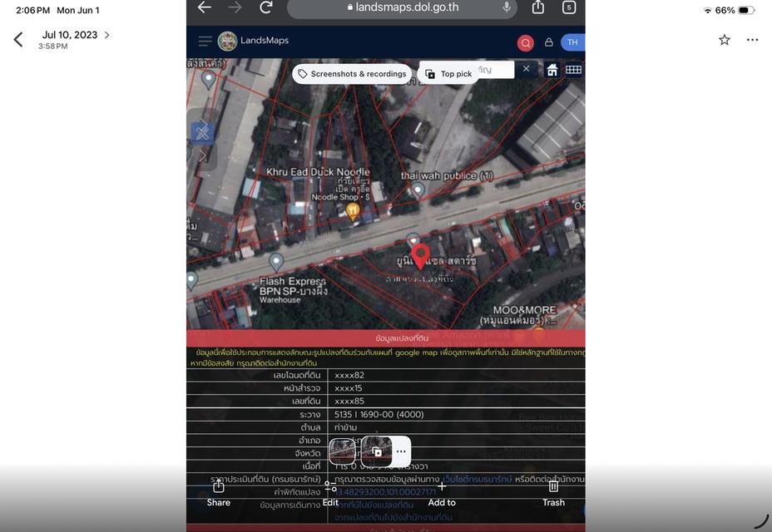Tap the map search field beside Top pick
Screen dimensions: 772x532
point(495,69)
